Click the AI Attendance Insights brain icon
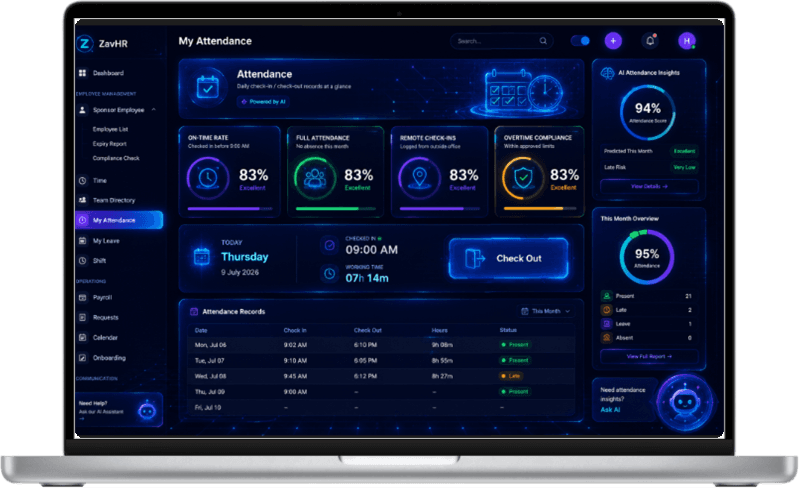 (607, 73)
